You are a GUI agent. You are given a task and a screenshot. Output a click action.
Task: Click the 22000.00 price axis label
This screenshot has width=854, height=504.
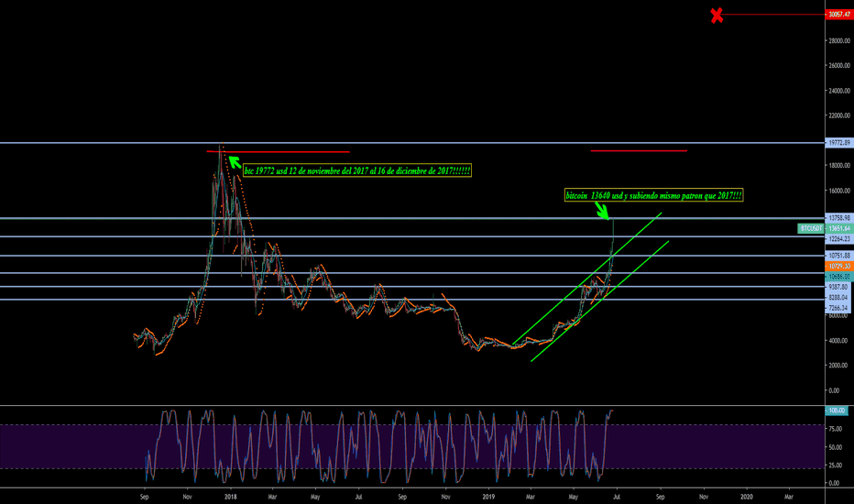839,115
